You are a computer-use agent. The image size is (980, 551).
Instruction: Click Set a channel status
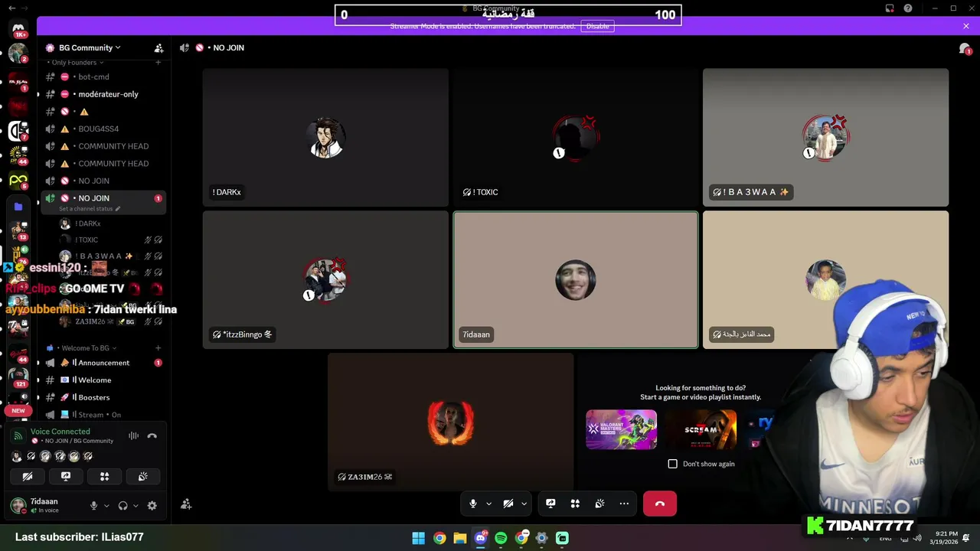pos(90,209)
